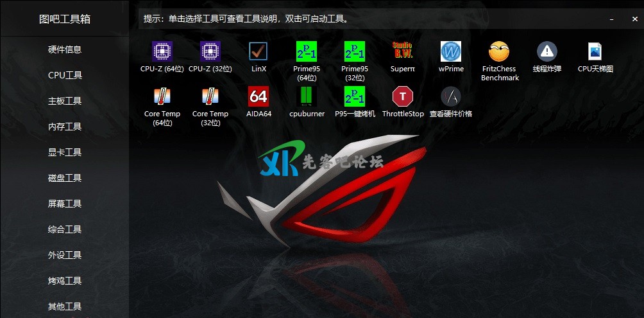This screenshot has width=644, height=318.
Task: Open the 烤鸡工具 sidebar category
Action: pos(65,281)
